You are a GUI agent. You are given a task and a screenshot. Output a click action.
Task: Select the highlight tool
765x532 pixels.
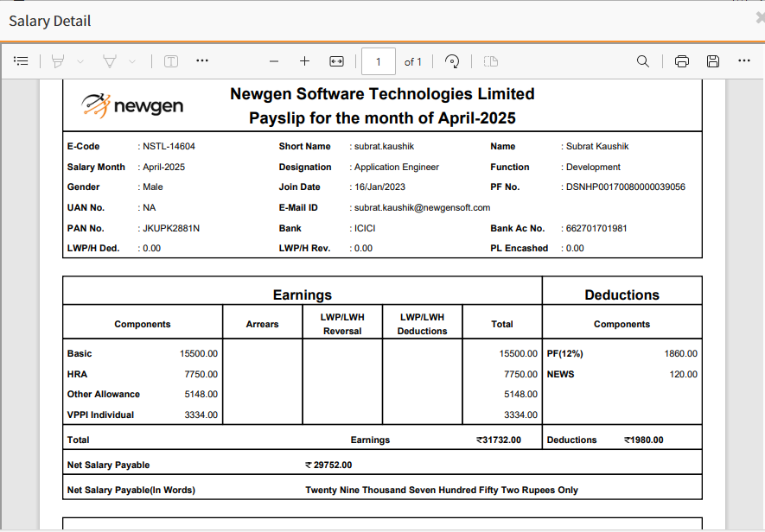pos(58,61)
